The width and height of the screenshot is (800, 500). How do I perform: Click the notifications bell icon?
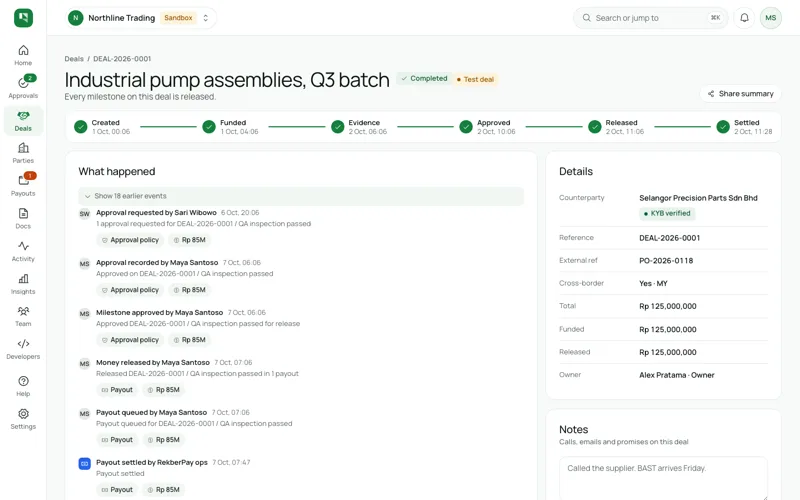[744, 18]
